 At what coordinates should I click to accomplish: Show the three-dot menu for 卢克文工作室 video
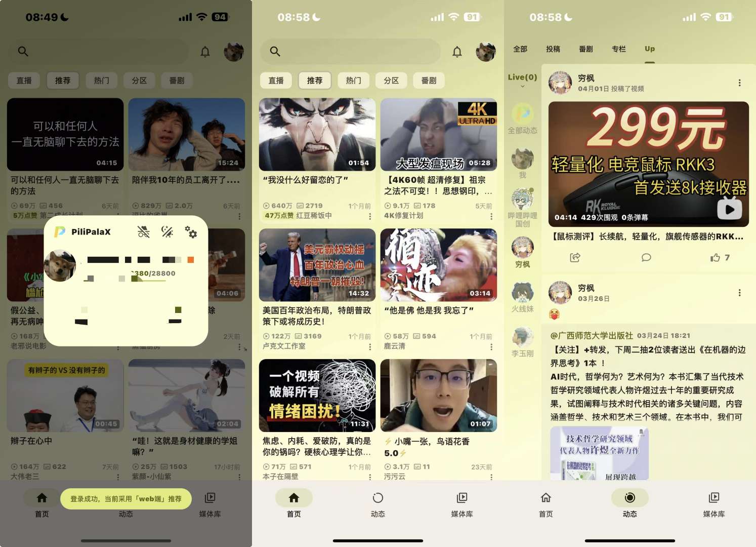click(x=370, y=347)
